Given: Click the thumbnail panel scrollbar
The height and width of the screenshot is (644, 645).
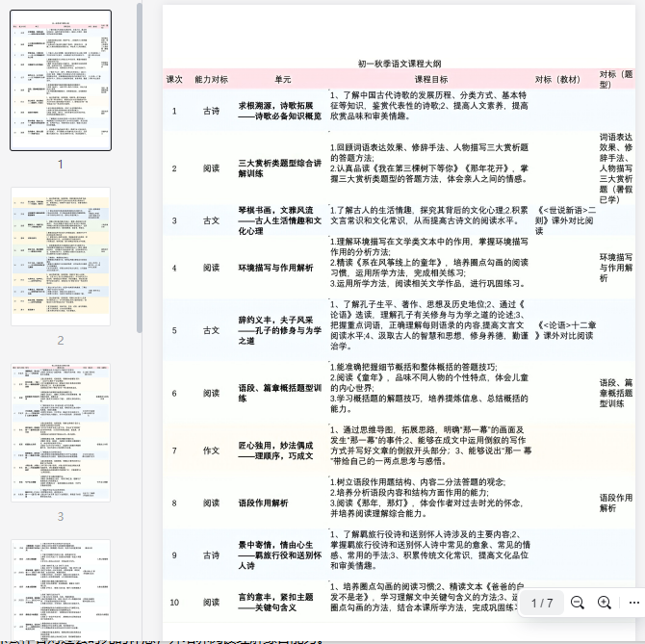Looking at the screenshot, I should [140, 167].
